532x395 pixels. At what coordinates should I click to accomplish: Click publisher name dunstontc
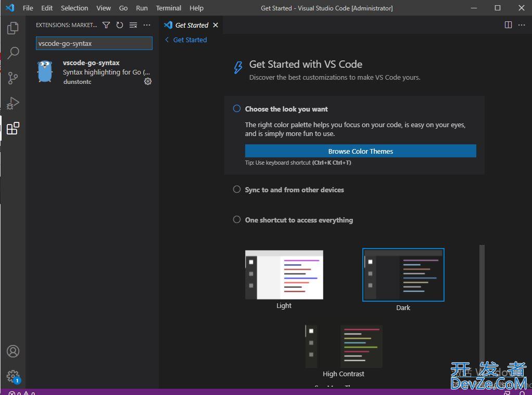(77, 82)
